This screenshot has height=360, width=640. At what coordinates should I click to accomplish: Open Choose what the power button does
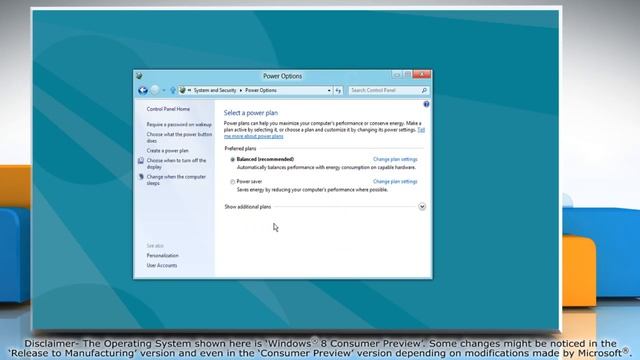pyautogui.click(x=179, y=138)
